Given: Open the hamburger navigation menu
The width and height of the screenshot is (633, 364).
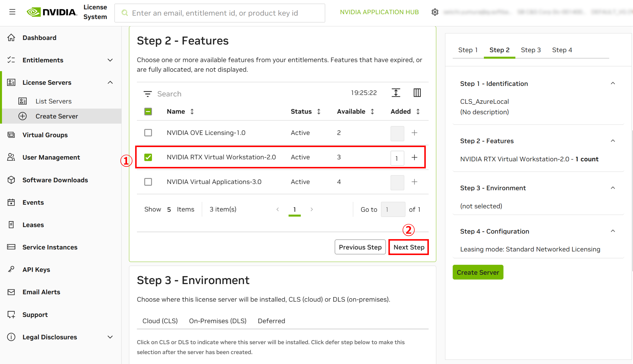Looking at the screenshot, I should point(12,12).
